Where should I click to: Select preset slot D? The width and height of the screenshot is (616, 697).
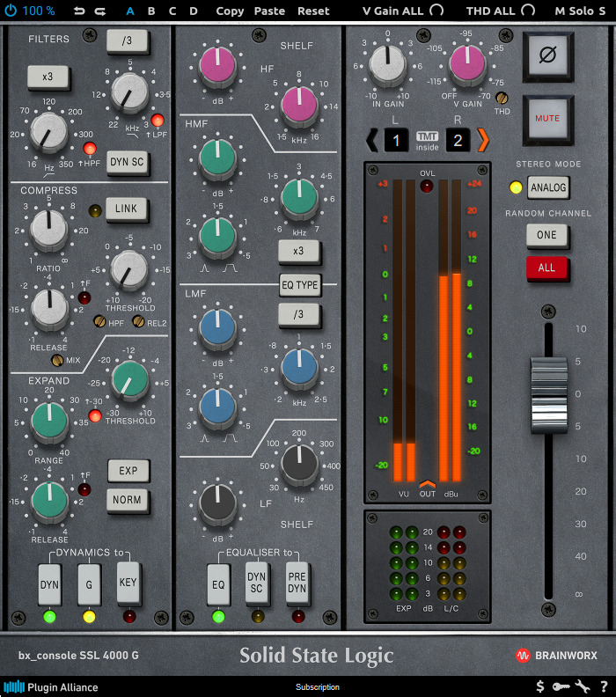[x=194, y=11]
